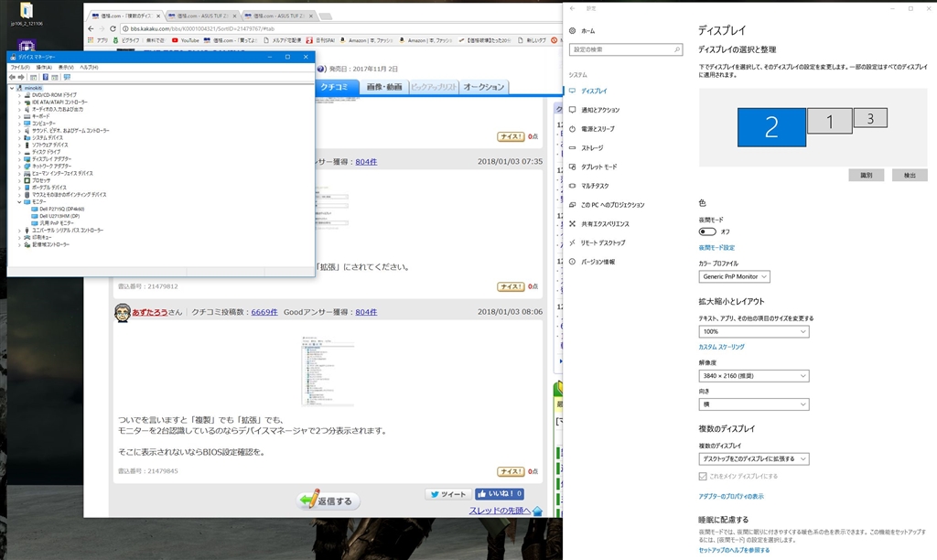Open バージョン情報 settings page
The width and height of the screenshot is (937, 560).
pos(598,262)
